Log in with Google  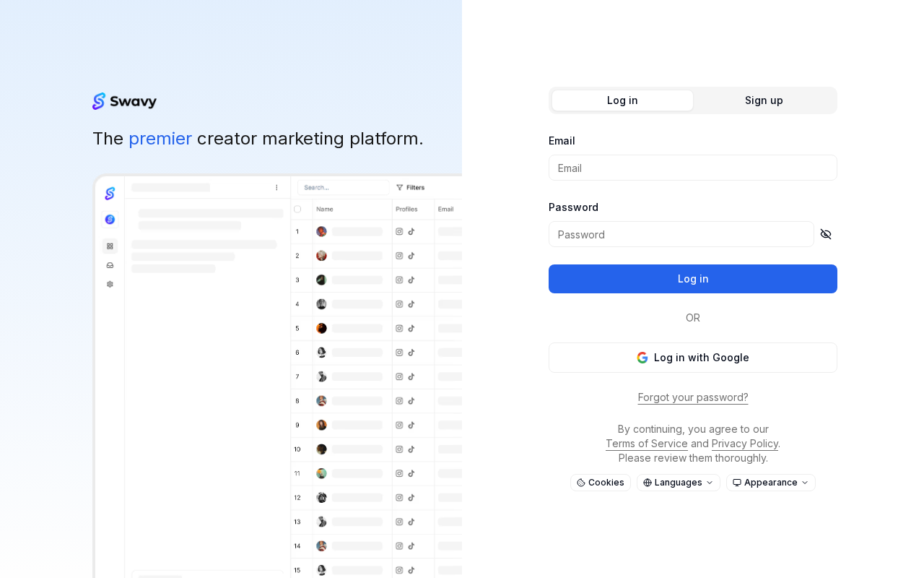tap(692, 358)
